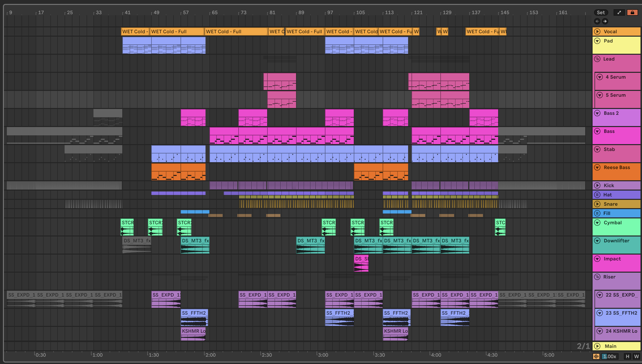Go to the next locator arrow

pyautogui.click(x=605, y=21)
